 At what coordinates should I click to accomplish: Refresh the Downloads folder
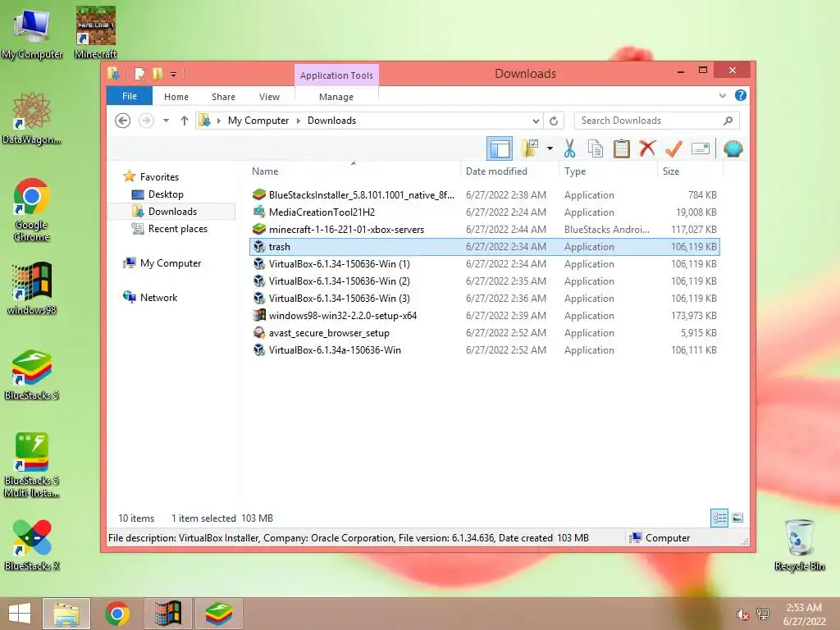click(554, 121)
